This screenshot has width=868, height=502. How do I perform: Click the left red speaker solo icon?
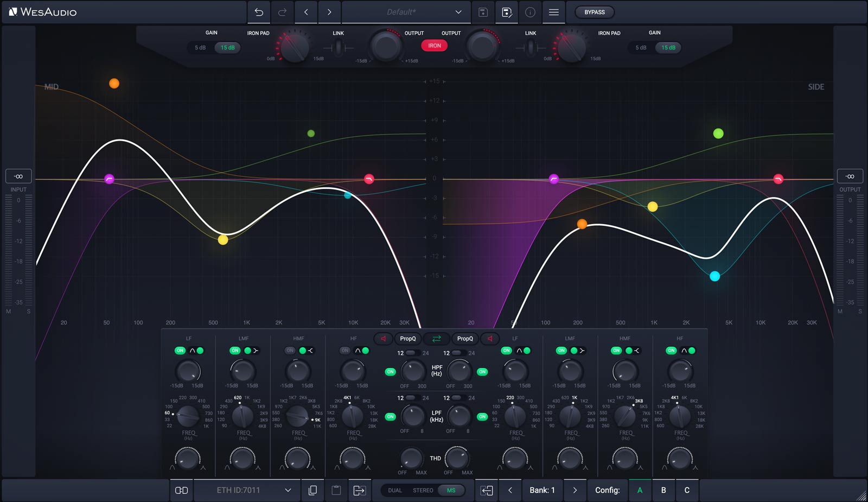coord(383,339)
